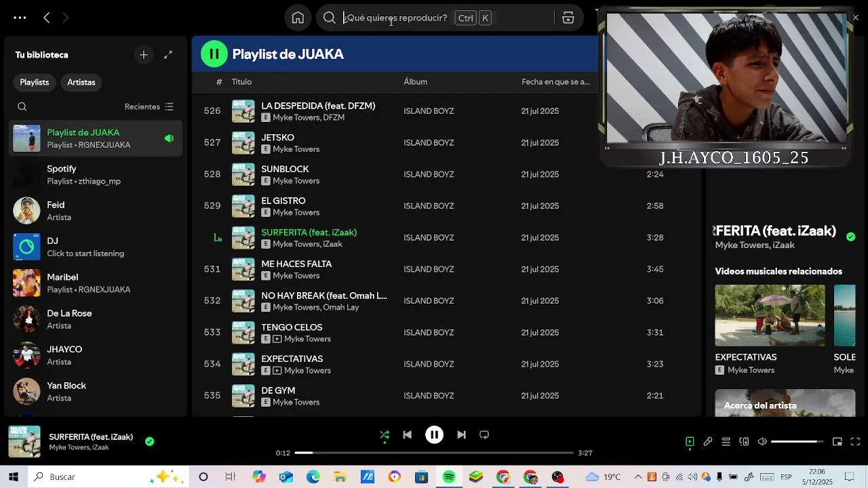This screenshot has width=868, height=488.
Task: Open Microsoft Edge from the taskbar
Action: click(313, 476)
